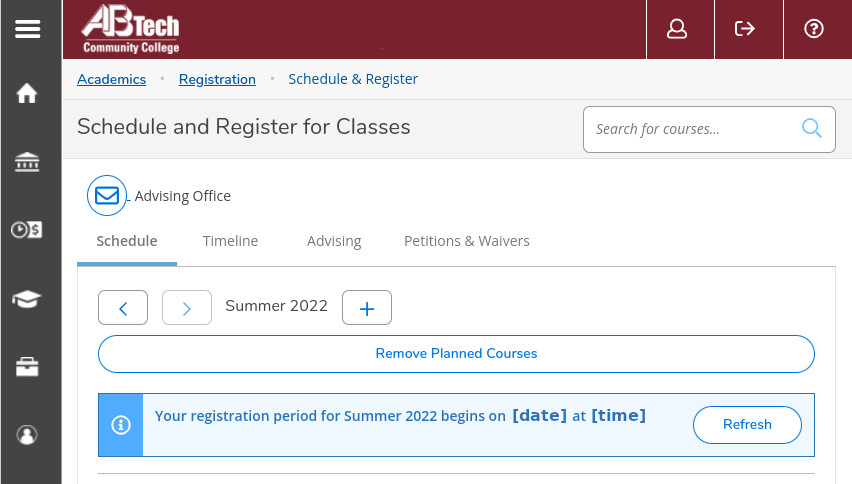
Task: Click the user account icon in header
Action: pyautogui.click(x=677, y=29)
